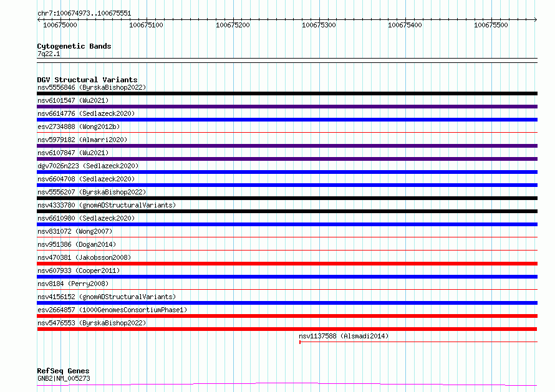Click the blue bar under nsv607933
Screen dimensions: 555x392
pyautogui.click(x=287, y=277)
